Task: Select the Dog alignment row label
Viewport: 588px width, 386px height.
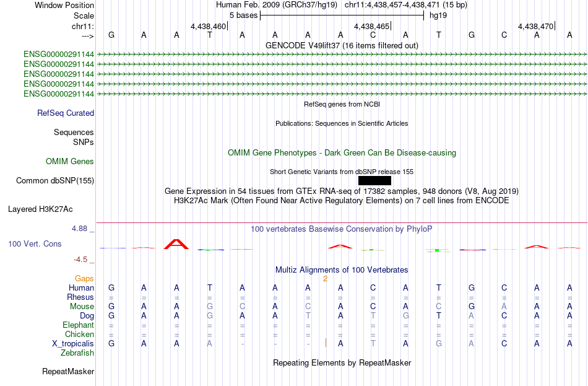Action: [87, 316]
